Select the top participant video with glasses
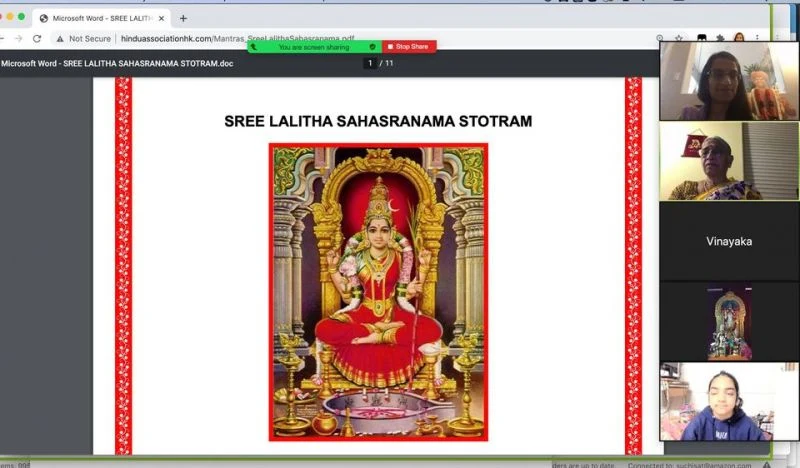Image resolution: width=800 pixels, height=468 pixels. click(729, 81)
